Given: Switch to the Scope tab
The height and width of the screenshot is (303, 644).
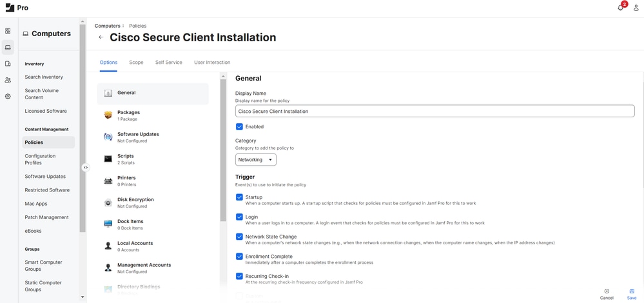Looking at the screenshot, I should [136, 63].
